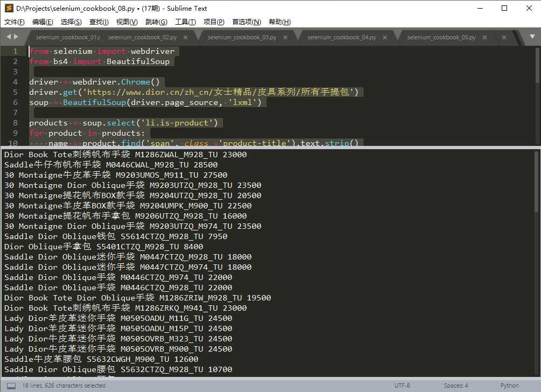Close the selenium_cookbook_02.py tab
Viewport: 541px width, 392px height.
click(185, 37)
